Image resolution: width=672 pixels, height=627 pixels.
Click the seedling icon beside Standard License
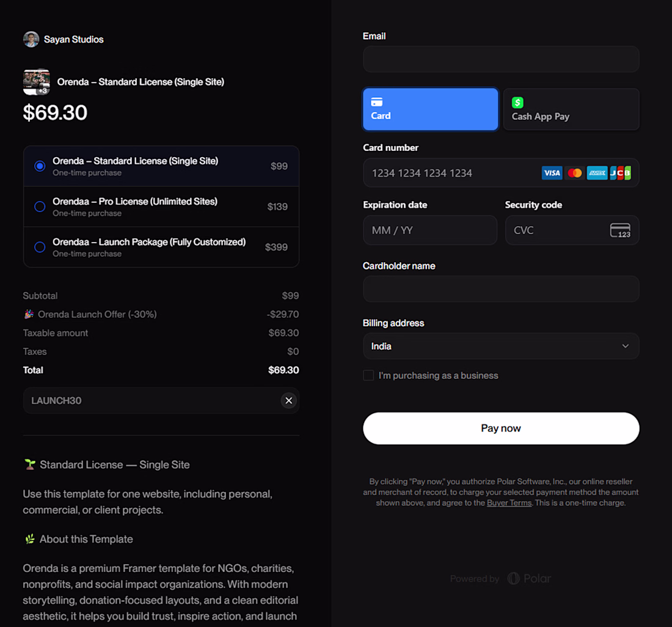(30, 464)
